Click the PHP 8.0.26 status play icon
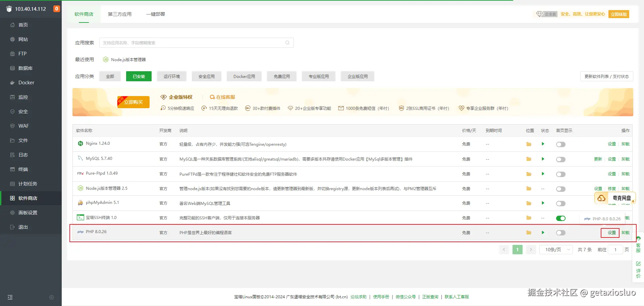This screenshot has height=306, width=644. pyautogui.click(x=543, y=232)
